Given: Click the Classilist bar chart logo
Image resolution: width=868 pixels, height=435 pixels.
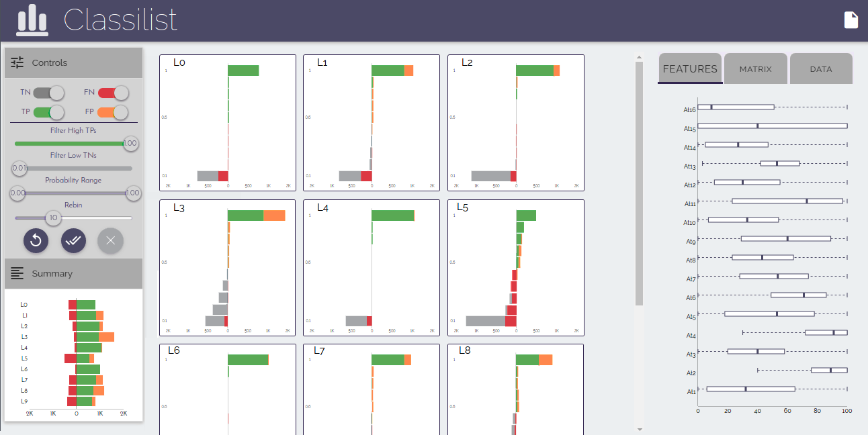Looking at the screenshot, I should click(x=32, y=19).
